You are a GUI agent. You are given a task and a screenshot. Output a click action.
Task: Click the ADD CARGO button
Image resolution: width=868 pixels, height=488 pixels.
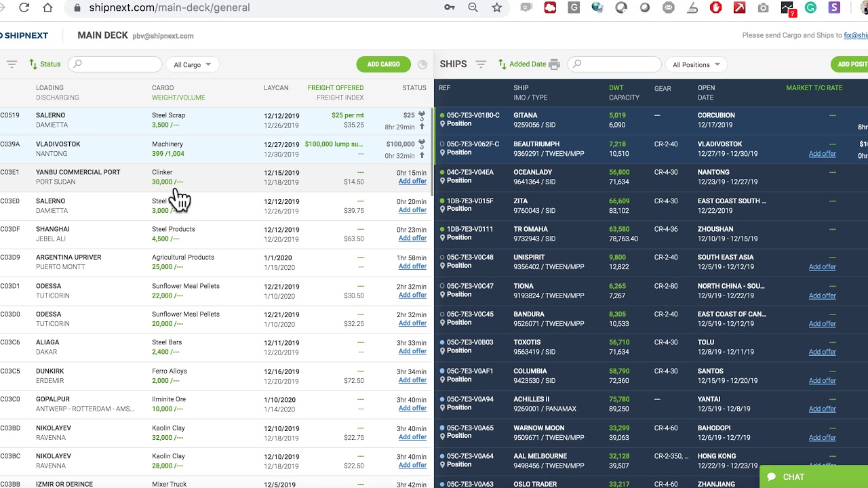pos(384,64)
